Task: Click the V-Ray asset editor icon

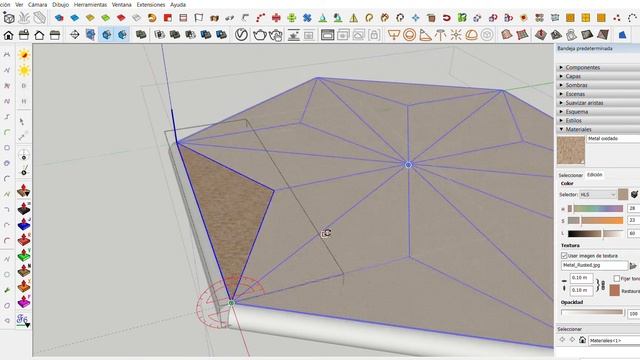Action: pos(241,35)
